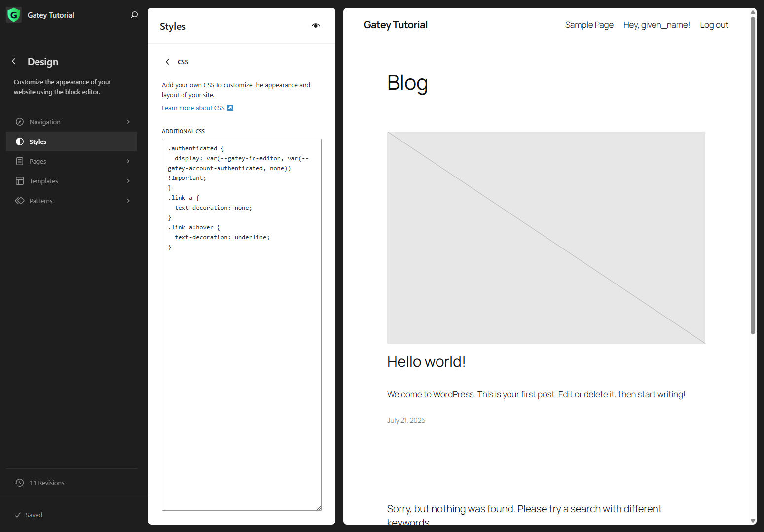
Task: Click the Styles half-circle icon
Action: click(x=20, y=142)
